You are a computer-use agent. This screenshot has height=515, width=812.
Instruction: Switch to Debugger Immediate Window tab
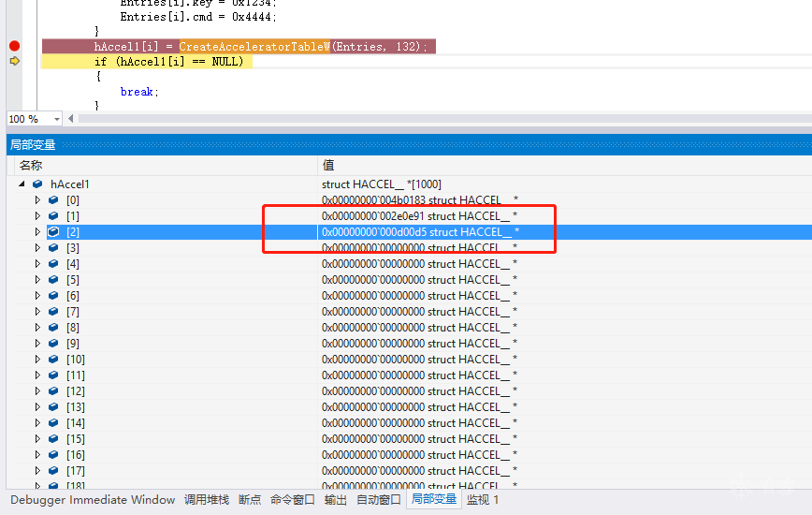93,500
